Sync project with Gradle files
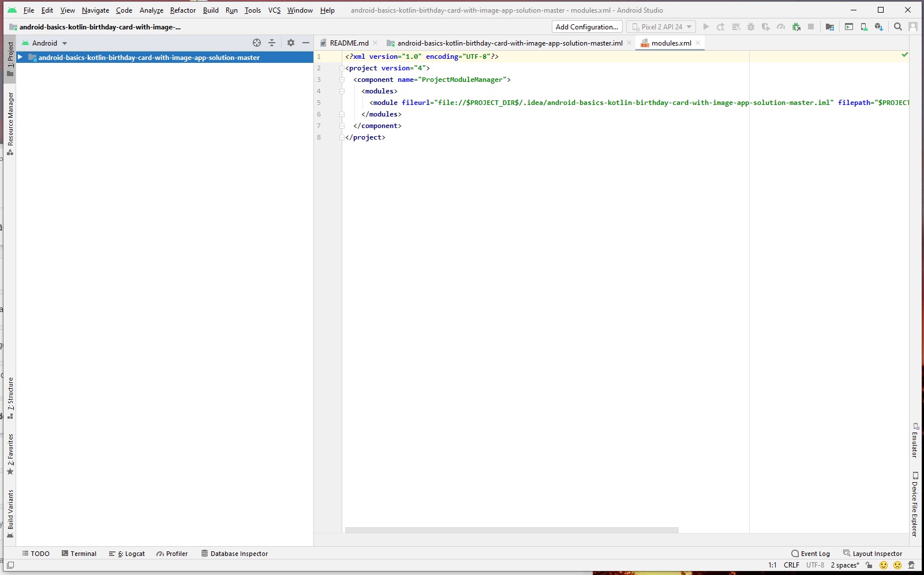924x575 pixels. tap(830, 27)
